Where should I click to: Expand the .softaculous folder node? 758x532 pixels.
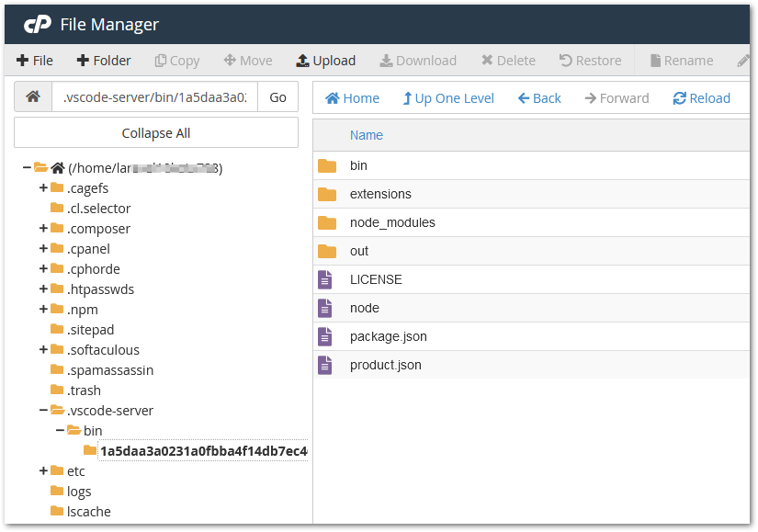click(43, 349)
